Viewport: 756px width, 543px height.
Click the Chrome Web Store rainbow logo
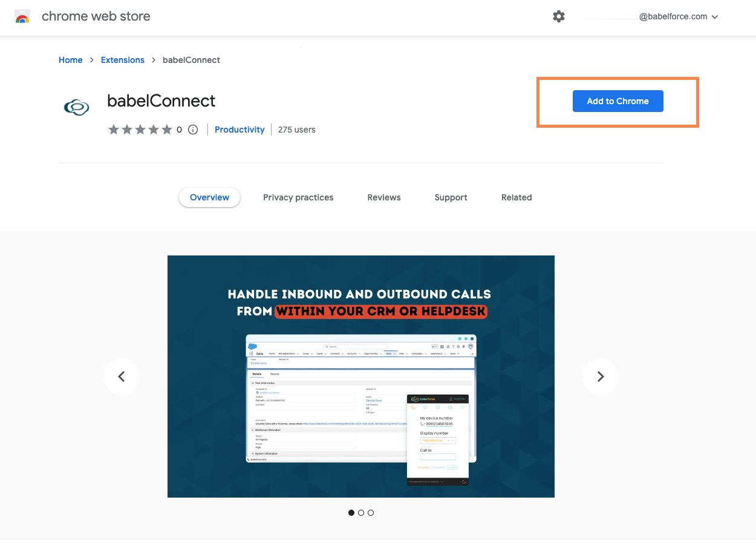pos(22,17)
